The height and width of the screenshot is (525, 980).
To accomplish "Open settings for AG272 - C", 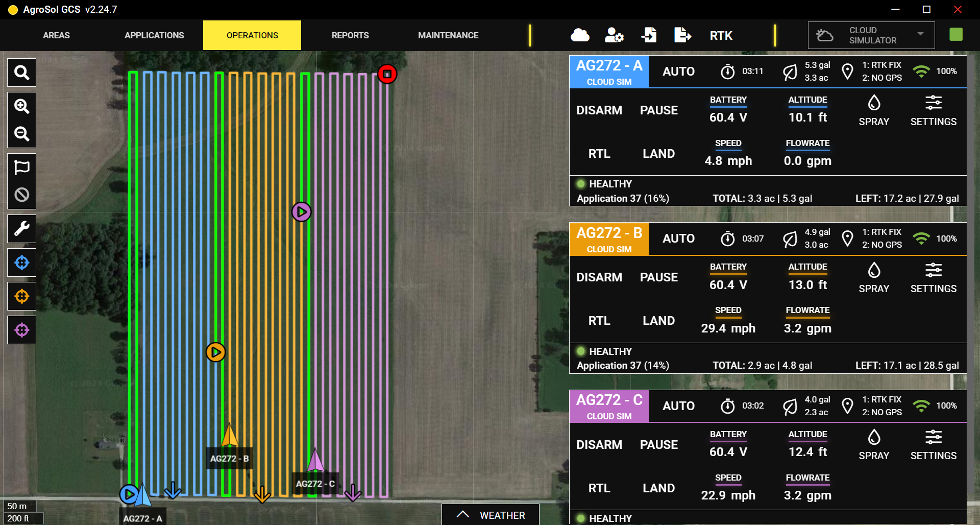I will tap(933, 444).
